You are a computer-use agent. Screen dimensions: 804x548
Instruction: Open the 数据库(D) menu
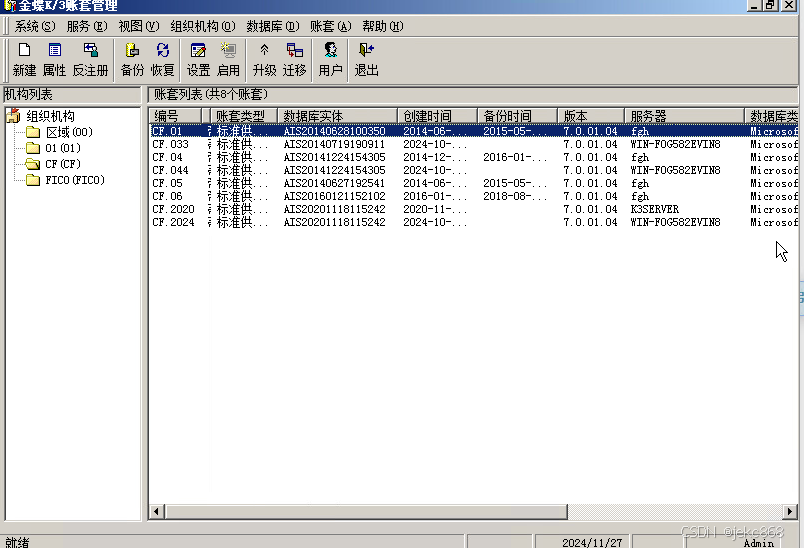point(273,26)
